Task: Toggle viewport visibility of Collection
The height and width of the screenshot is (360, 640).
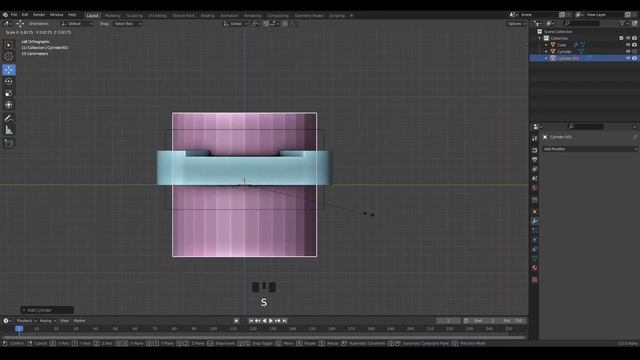Action: pos(628,38)
